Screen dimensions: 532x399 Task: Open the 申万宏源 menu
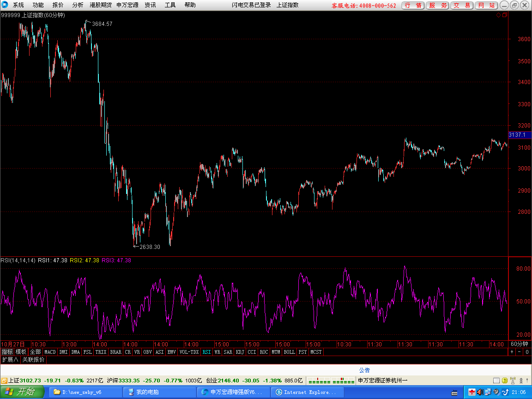pyautogui.click(x=127, y=5)
